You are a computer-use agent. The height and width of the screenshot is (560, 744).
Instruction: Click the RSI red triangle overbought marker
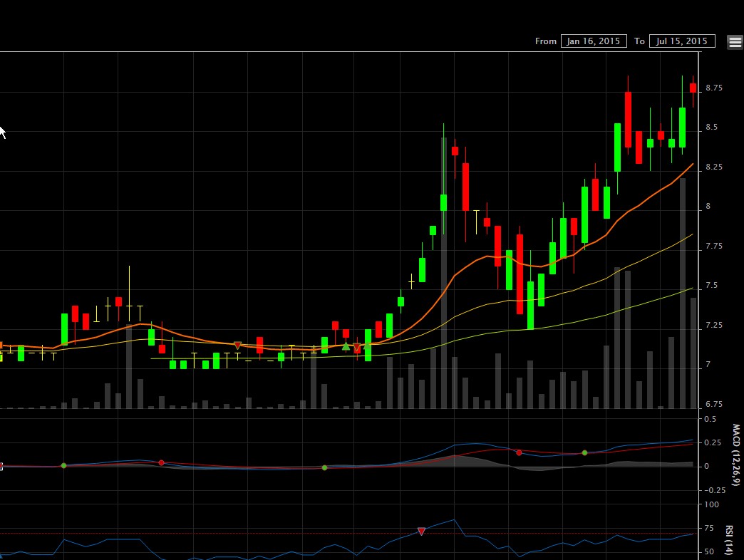[421, 532]
